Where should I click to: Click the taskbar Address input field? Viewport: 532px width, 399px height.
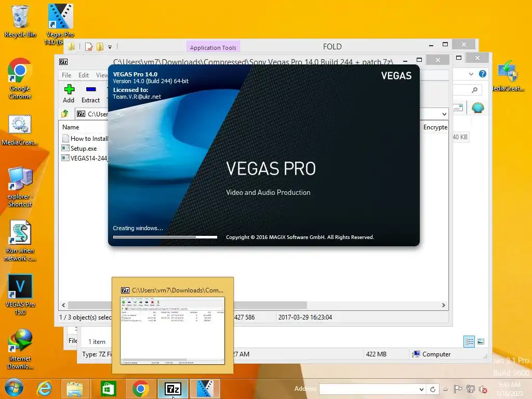point(368,389)
